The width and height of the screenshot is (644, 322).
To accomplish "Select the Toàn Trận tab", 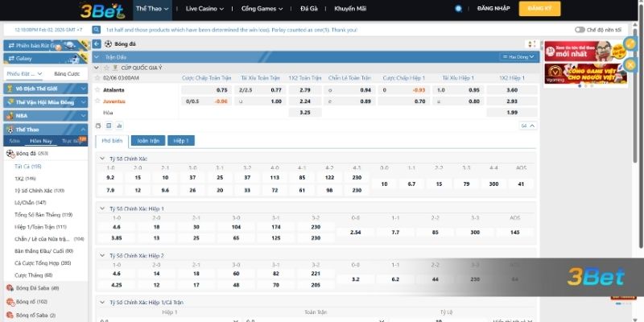I will [148, 141].
